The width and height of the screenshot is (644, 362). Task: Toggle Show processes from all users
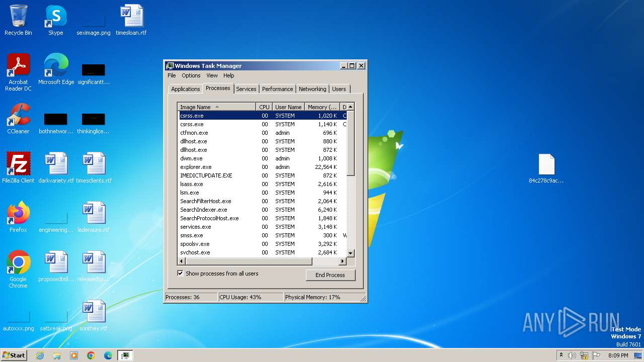pyautogui.click(x=180, y=274)
